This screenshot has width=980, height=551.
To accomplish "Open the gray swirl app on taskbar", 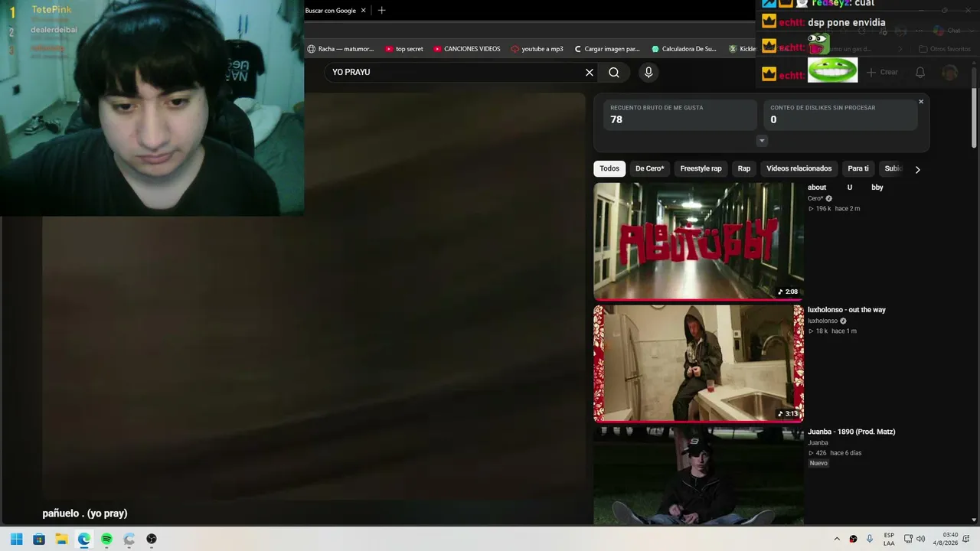I will 129,539.
